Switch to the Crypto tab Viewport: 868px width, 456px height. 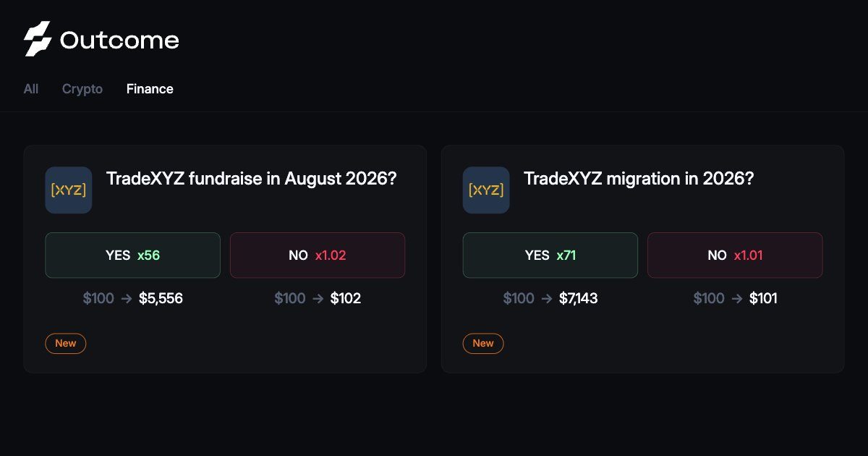click(x=82, y=89)
